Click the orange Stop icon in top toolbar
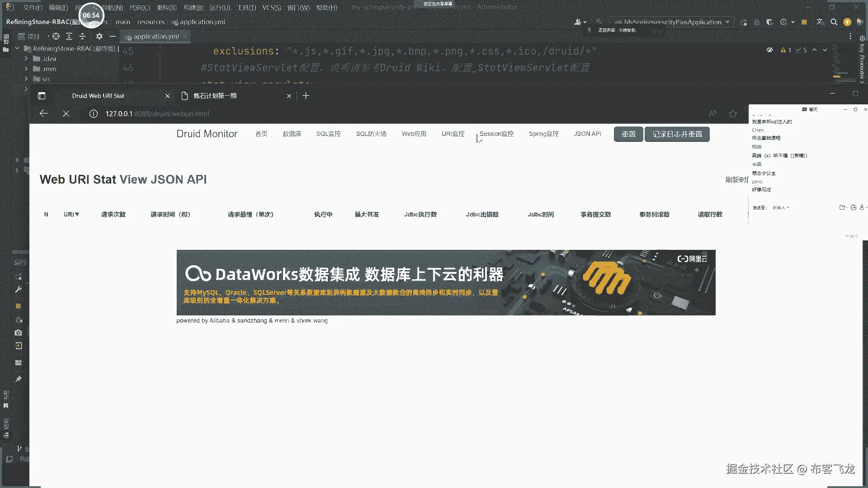The height and width of the screenshot is (488, 868). (804, 22)
